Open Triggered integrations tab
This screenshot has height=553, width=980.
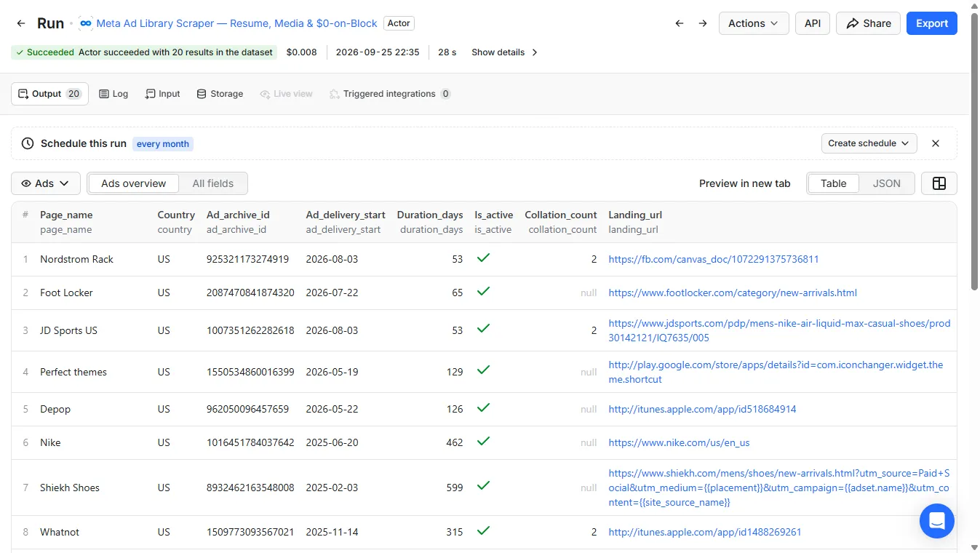click(x=389, y=94)
